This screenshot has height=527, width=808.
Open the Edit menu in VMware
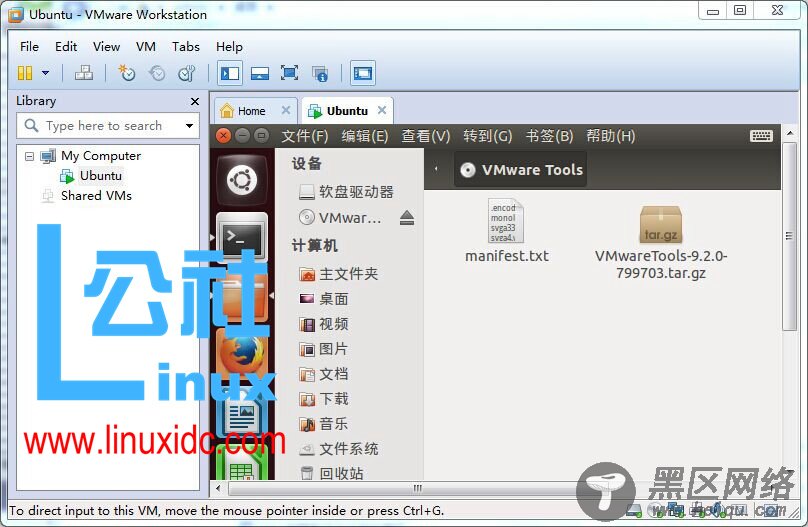tap(66, 46)
